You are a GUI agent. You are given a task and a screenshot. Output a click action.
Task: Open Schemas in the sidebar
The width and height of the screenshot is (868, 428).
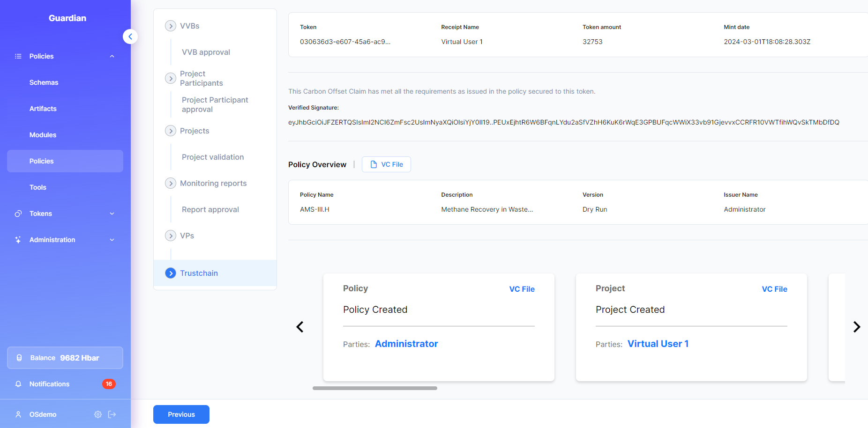point(44,82)
